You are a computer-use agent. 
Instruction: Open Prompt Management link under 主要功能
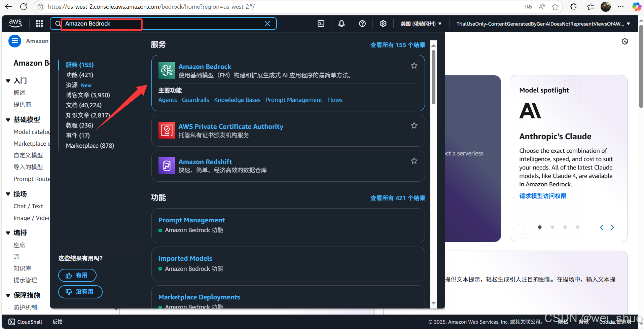tap(294, 100)
